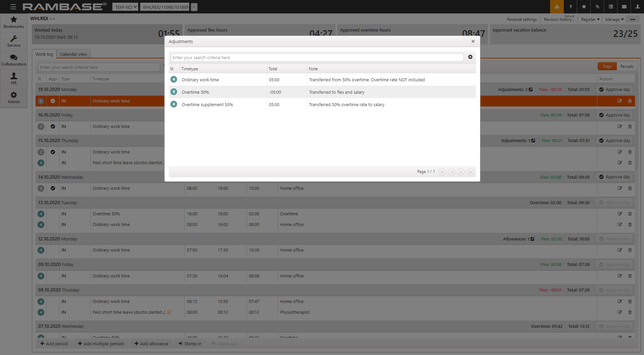Viewport: 644px width, 355px height.
Task: Click the envelope messages icon
Action: [624, 7]
